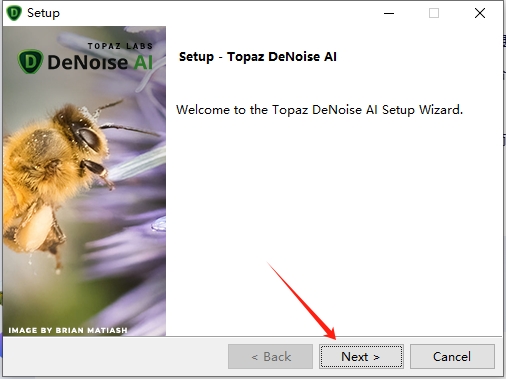
Task: Click the Next button to continue setup
Action: tap(361, 356)
